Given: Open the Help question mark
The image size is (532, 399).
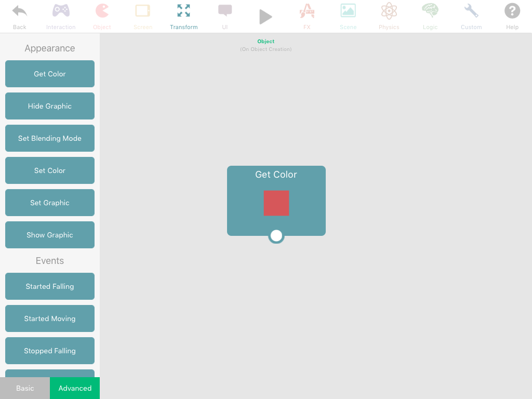Looking at the screenshot, I should [x=512, y=11].
